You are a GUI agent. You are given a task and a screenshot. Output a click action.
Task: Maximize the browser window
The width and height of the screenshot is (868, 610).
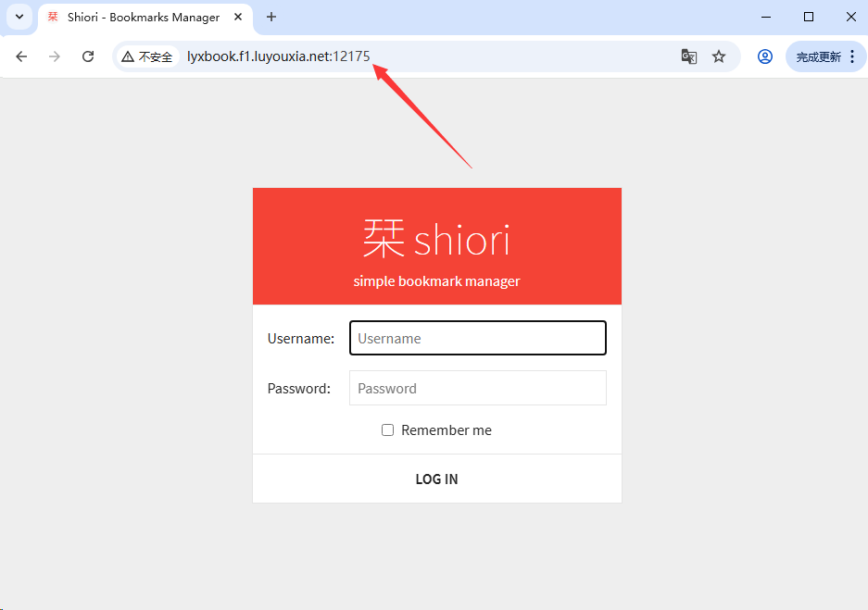[808, 18]
